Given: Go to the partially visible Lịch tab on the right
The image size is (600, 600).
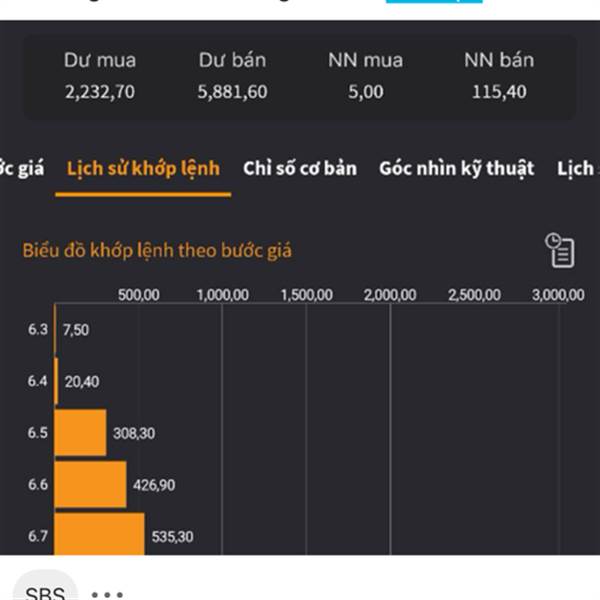Looking at the screenshot, I should point(576,168).
